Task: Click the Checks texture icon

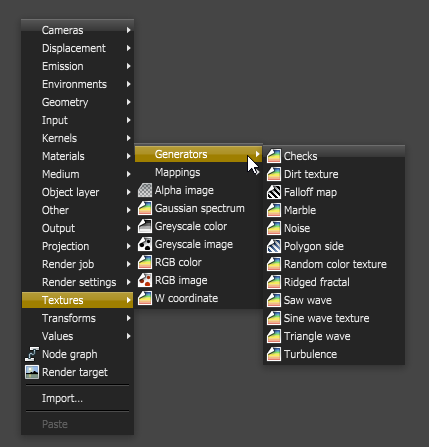Action: pyautogui.click(x=274, y=156)
